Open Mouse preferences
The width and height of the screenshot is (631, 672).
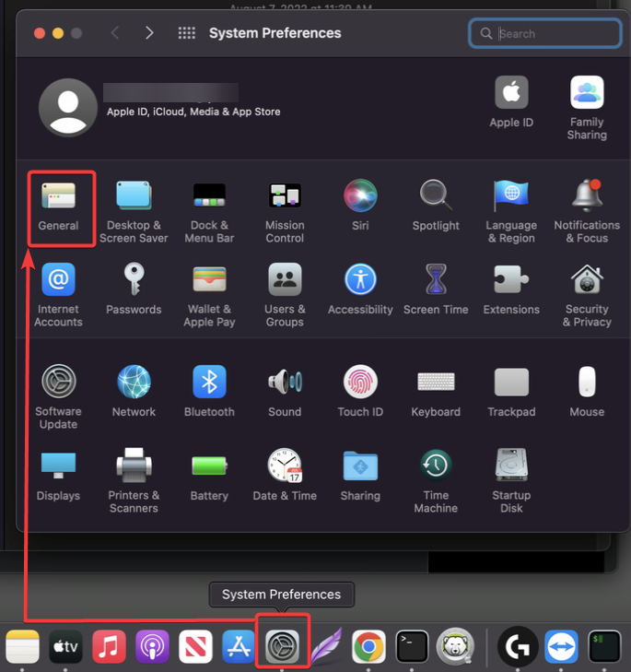point(587,392)
